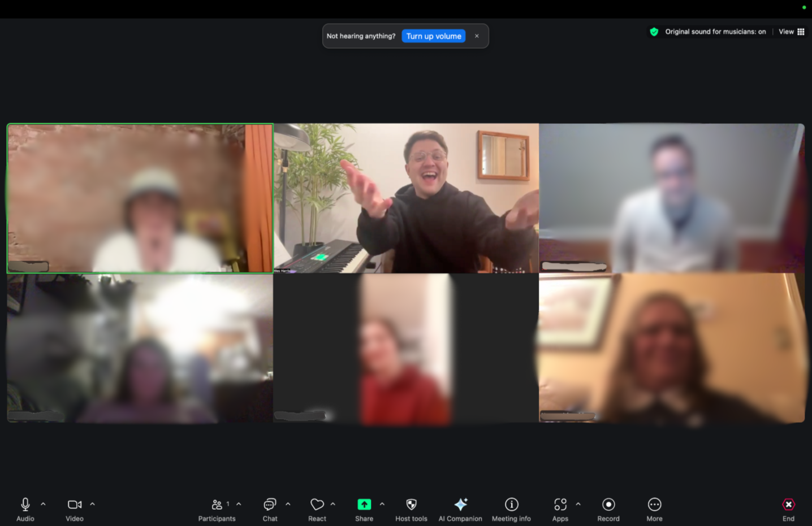812x526 pixels.
Task: Expand sharing options with the Share chevron
Action: pos(382,503)
